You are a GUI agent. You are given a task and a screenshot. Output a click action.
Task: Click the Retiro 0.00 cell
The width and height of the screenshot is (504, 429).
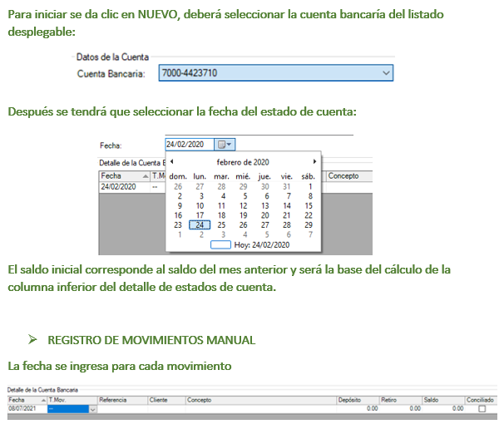pos(401,409)
